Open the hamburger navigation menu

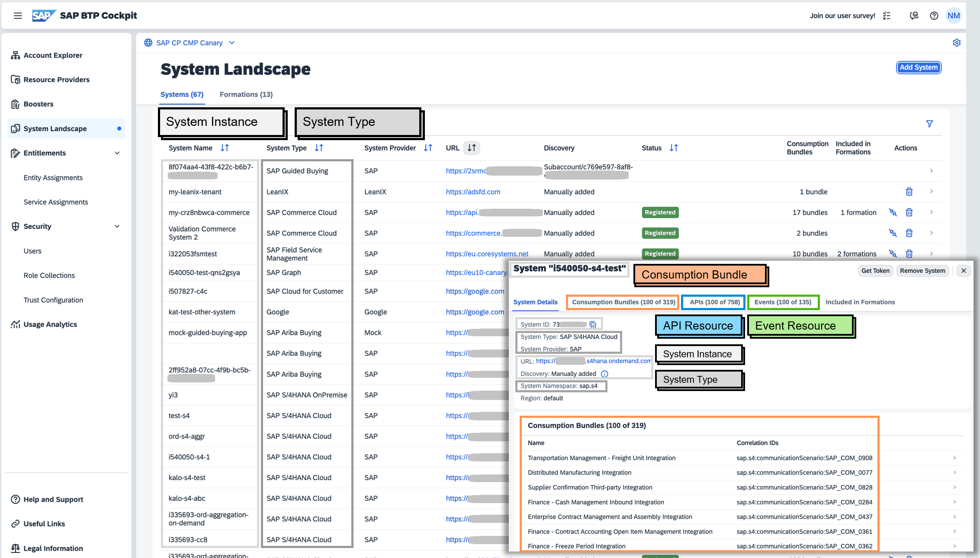point(18,16)
